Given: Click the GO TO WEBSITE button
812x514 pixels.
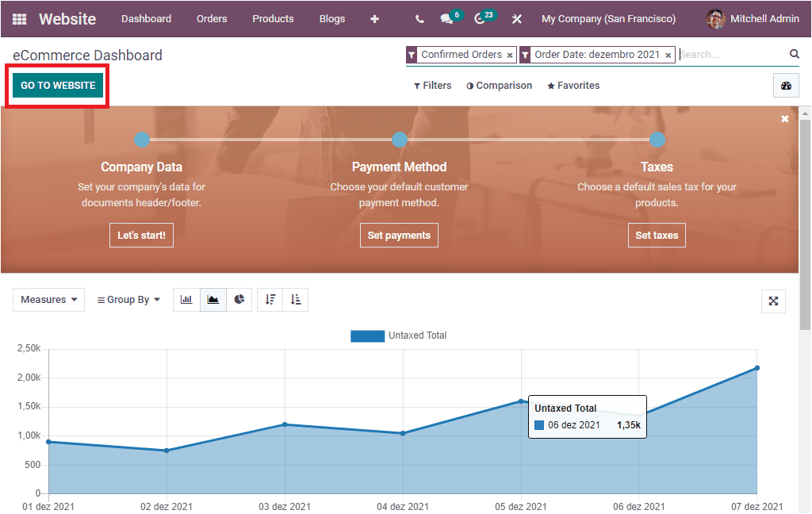Looking at the screenshot, I should [x=56, y=83].
